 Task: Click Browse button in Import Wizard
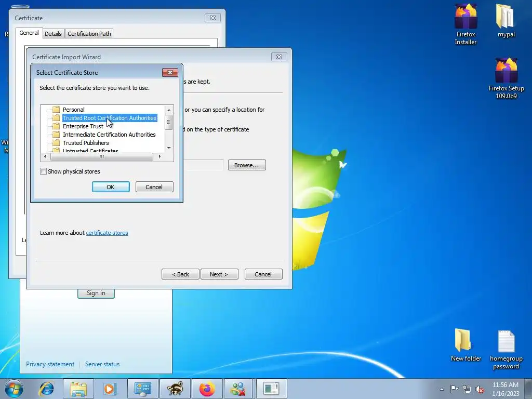click(247, 165)
